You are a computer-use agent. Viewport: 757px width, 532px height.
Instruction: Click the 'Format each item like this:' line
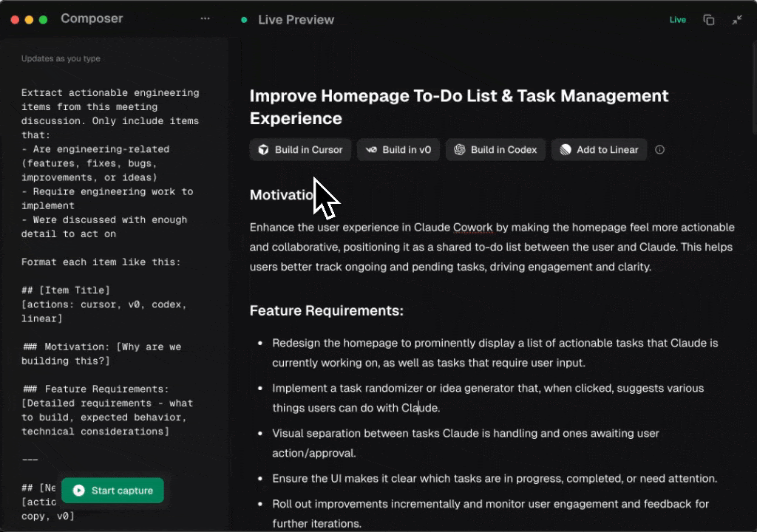(101, 262)
